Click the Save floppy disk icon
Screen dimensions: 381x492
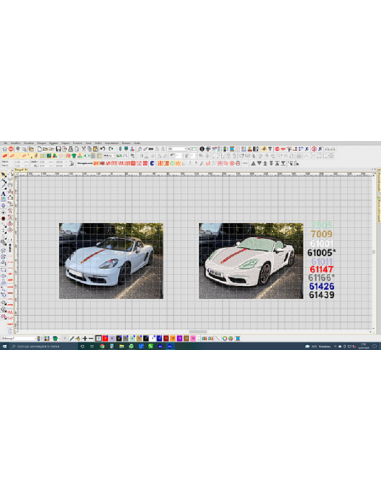pyautogui.click(x=58, y=149)
